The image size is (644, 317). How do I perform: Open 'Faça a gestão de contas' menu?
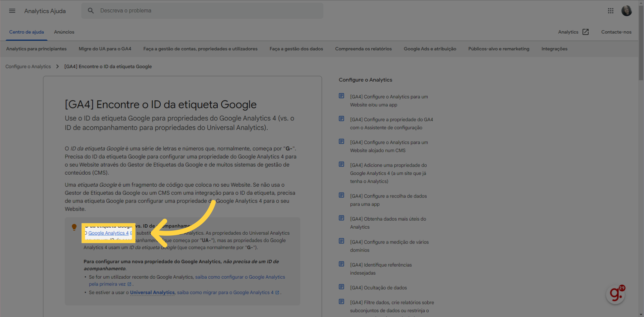point(200,49)
